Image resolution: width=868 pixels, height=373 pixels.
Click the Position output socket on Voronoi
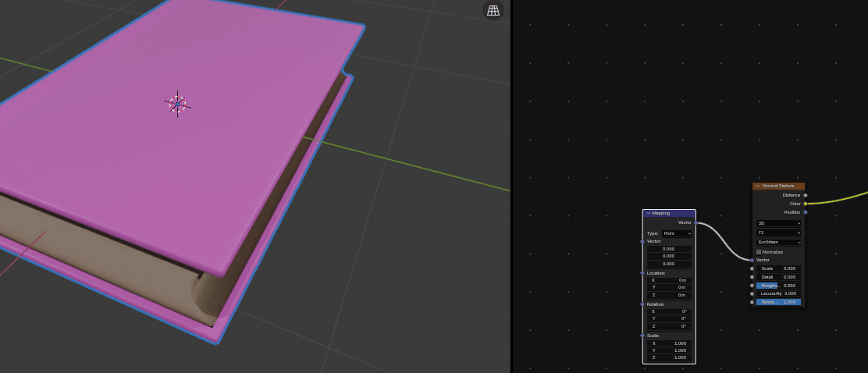(806, 212)
